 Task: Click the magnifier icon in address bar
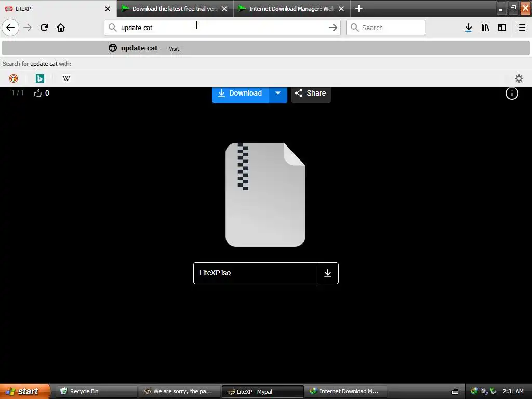(x=113, y=28)
